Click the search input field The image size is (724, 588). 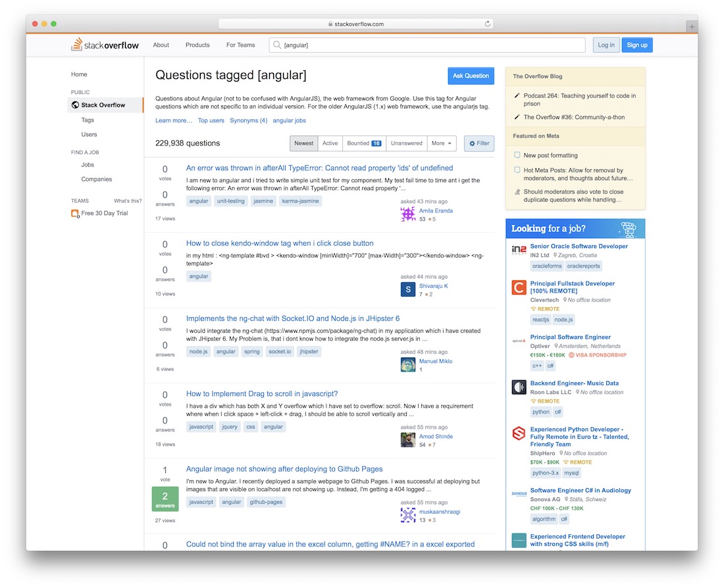tap(427, 45)
